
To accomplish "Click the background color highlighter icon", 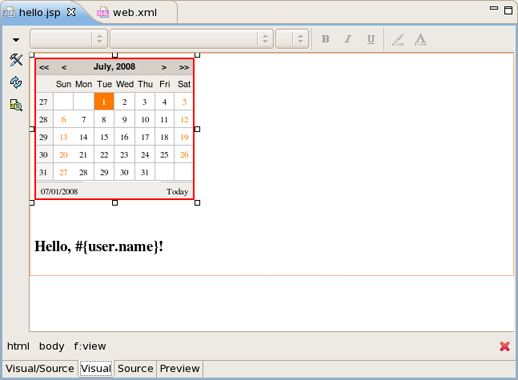I will 398,39.
